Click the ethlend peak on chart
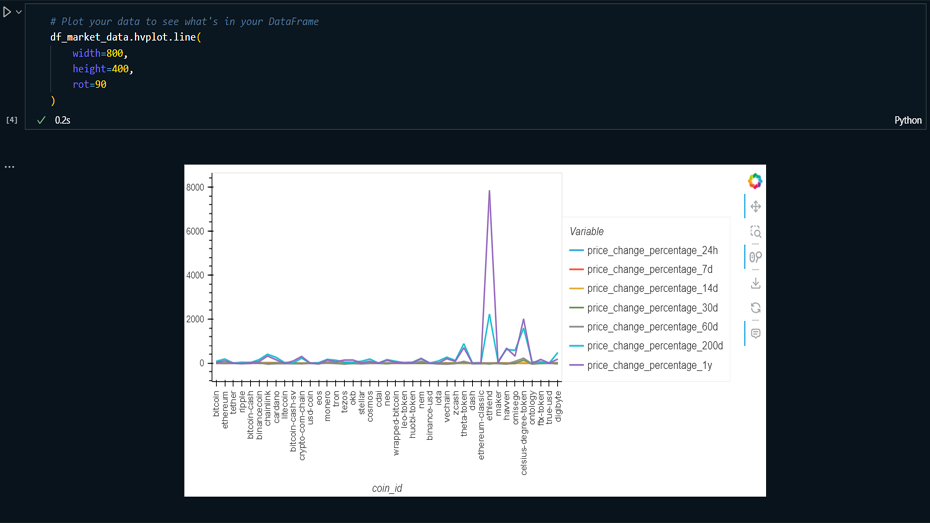The image size is (930, 523). (x=489, y=191)
